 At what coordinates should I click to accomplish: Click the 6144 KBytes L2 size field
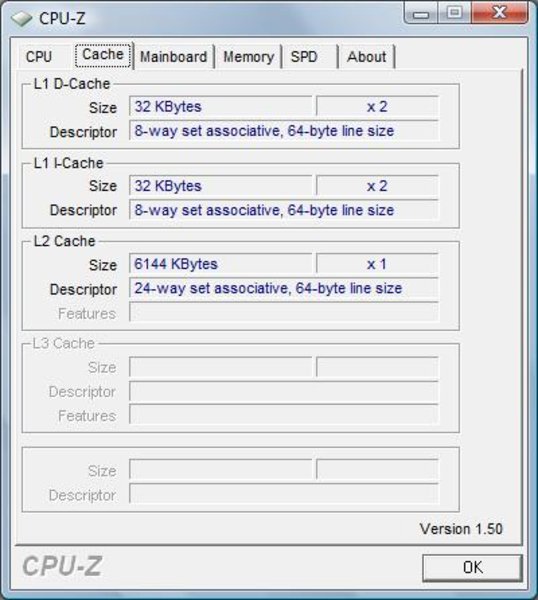point(221,264)
